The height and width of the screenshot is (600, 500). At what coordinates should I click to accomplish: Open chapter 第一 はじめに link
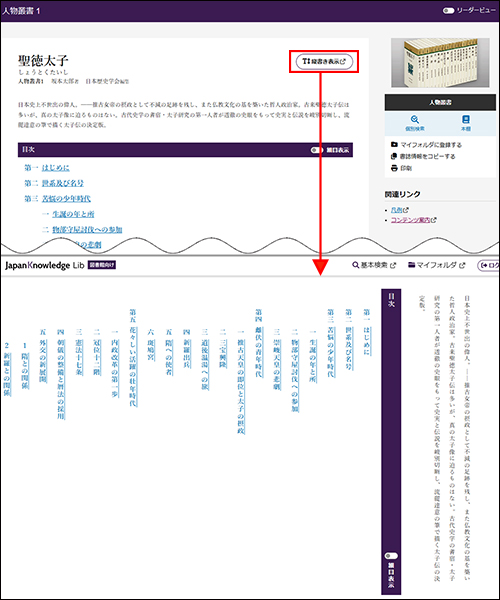click(x=55, y=168)
